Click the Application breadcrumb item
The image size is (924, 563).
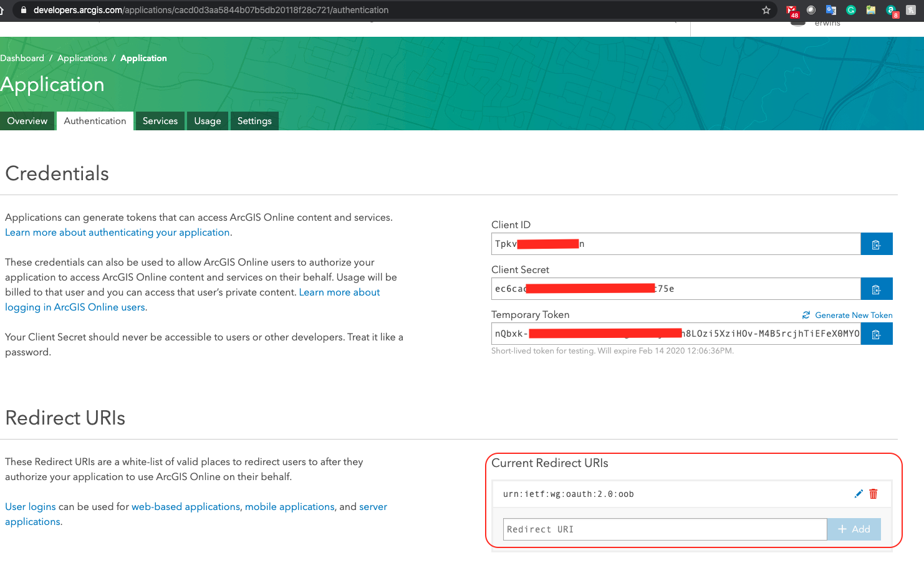point(143,58)
